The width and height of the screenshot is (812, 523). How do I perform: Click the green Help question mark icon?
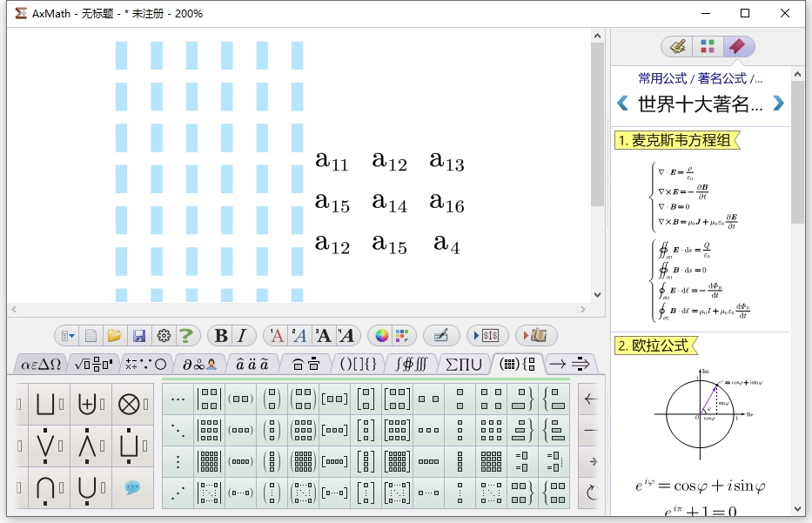click(185, 335)
